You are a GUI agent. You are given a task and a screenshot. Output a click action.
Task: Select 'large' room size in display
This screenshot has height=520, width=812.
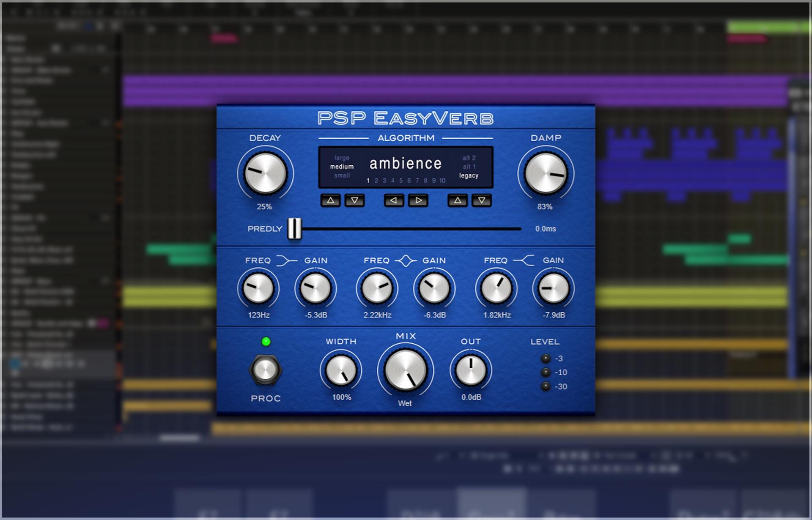[342, 158]
